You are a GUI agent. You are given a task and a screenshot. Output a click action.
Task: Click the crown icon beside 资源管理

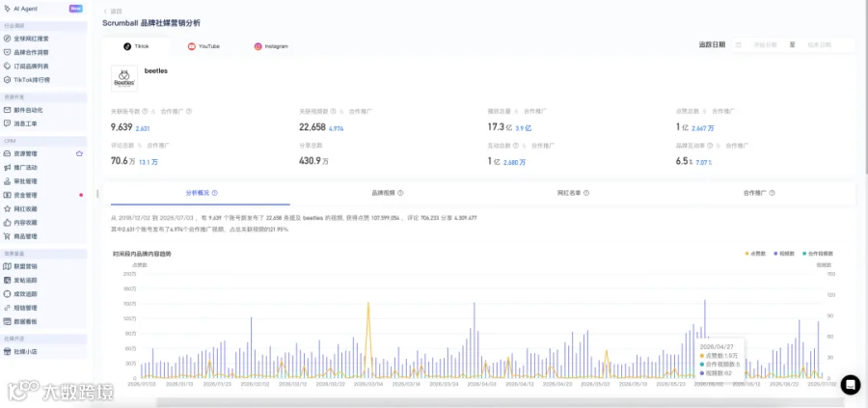click(x=79, y=153)
